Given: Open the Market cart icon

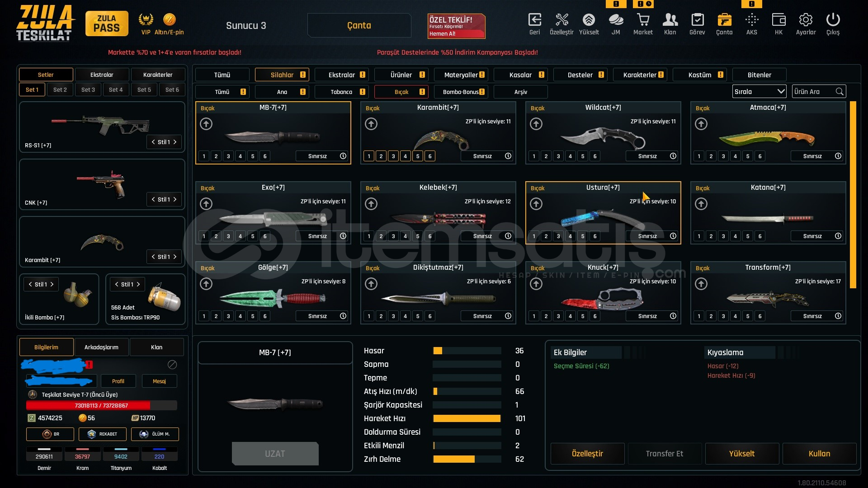Looking at the screenshot, I should pos(643,20).
